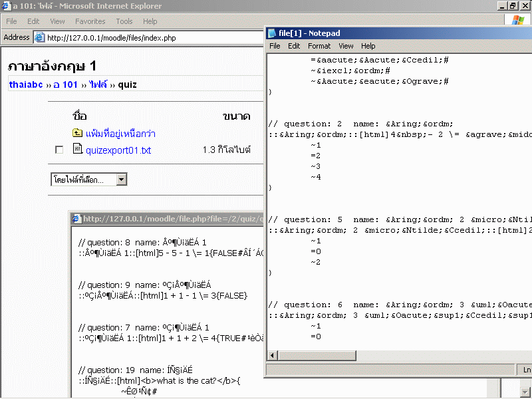This screenshot has width=532, height=399.
Task: Expand the file action dropdown below the list
Action: [x=121, y=180]
